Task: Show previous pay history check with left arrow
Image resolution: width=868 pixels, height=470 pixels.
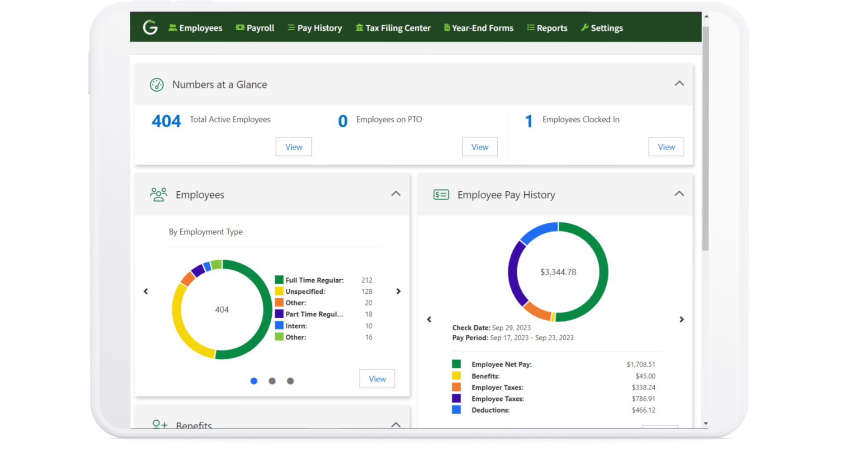Action: coord(429,320)
